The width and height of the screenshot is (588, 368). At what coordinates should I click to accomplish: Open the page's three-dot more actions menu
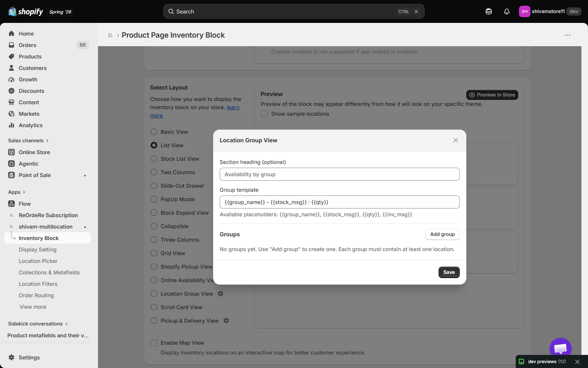(568, 35)
